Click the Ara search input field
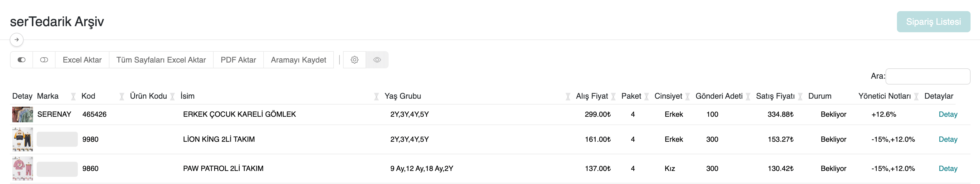The height and width of the screenshot is (184, 980). coord(927,76)
